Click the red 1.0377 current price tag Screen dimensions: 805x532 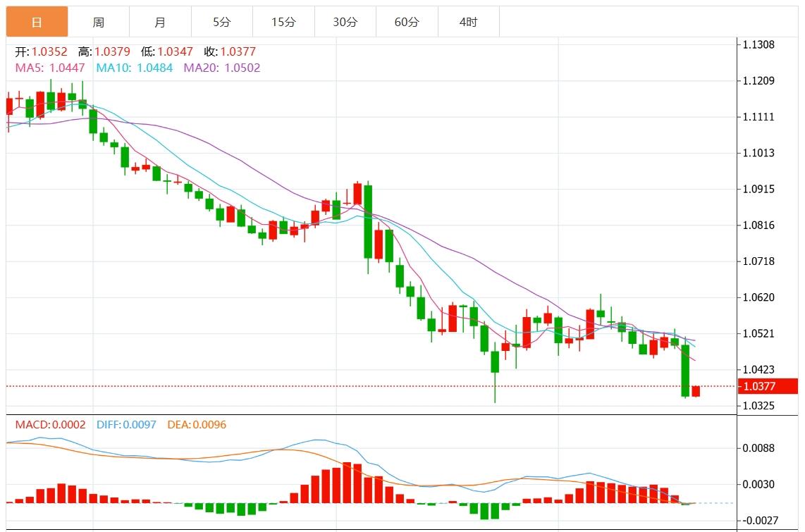tap(767, 386)
